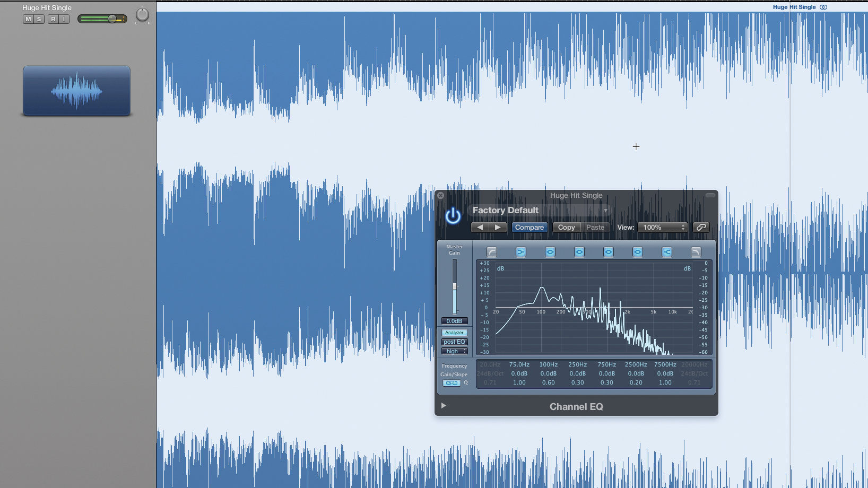Enable the low-pass filter band
Screen dimensions: 868x488
click(x=696, y=252)
